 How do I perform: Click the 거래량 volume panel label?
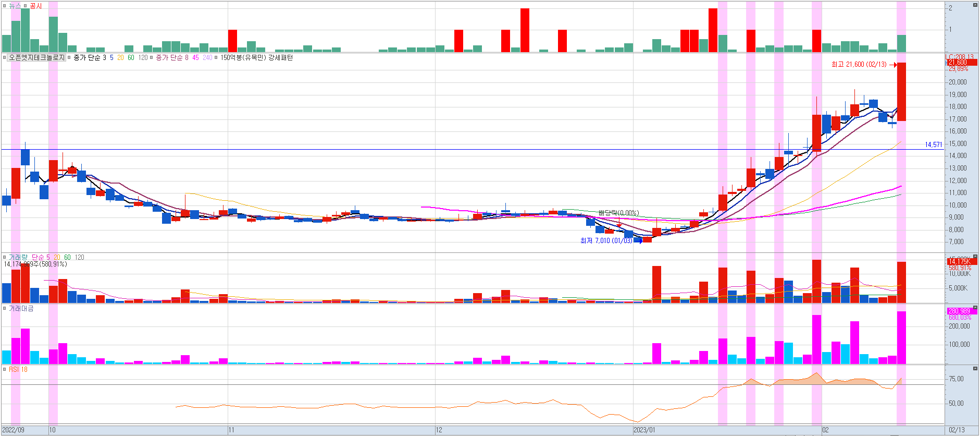tap(18, 257)
